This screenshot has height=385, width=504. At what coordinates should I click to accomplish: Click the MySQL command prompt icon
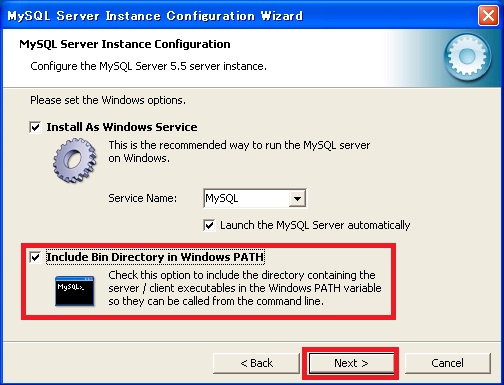[x=74, y=291]
